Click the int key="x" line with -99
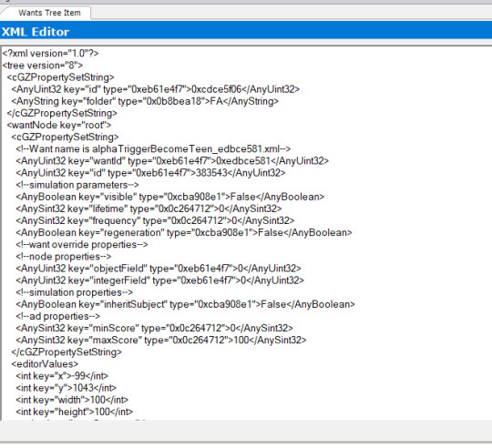 62,376
